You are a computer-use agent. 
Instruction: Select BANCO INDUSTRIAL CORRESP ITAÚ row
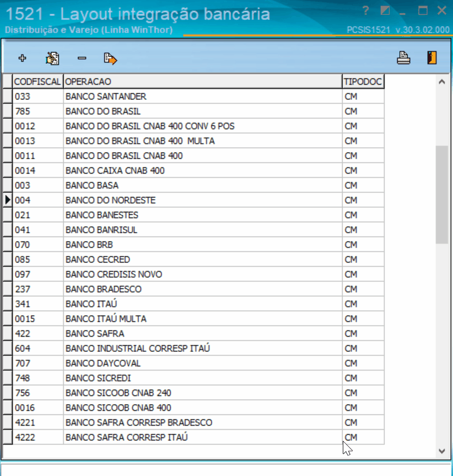[x=194, y=348]
